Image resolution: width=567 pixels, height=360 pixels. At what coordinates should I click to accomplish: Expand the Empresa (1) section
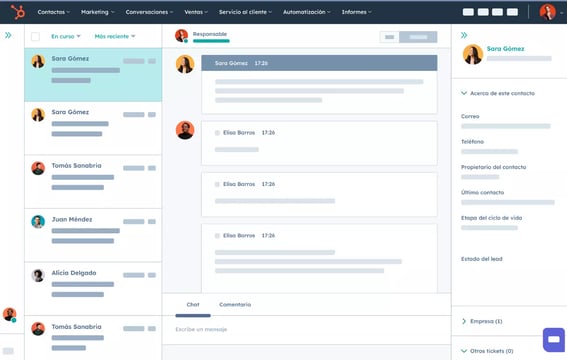(x=482, y=321)
